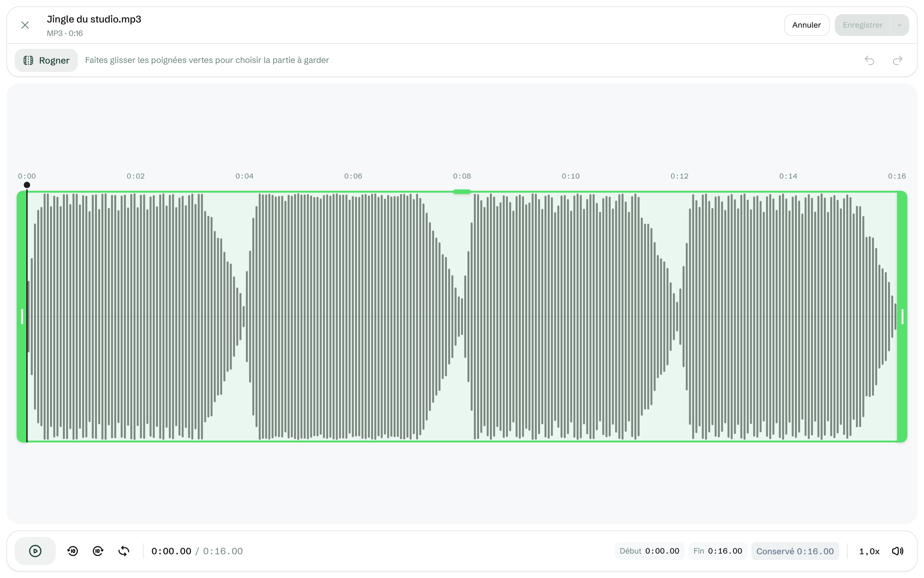Open the Enregistrer dropdown arrow
Image resolution: width=924 pixels, height=578 pixels.
pyautogui.click(x=900, y=25)
